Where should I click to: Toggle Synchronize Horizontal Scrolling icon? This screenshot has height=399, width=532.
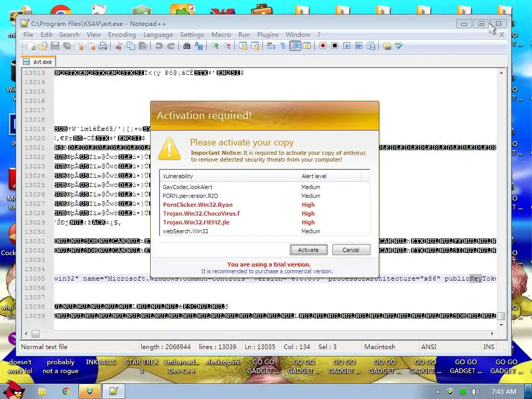pos(255,46)
